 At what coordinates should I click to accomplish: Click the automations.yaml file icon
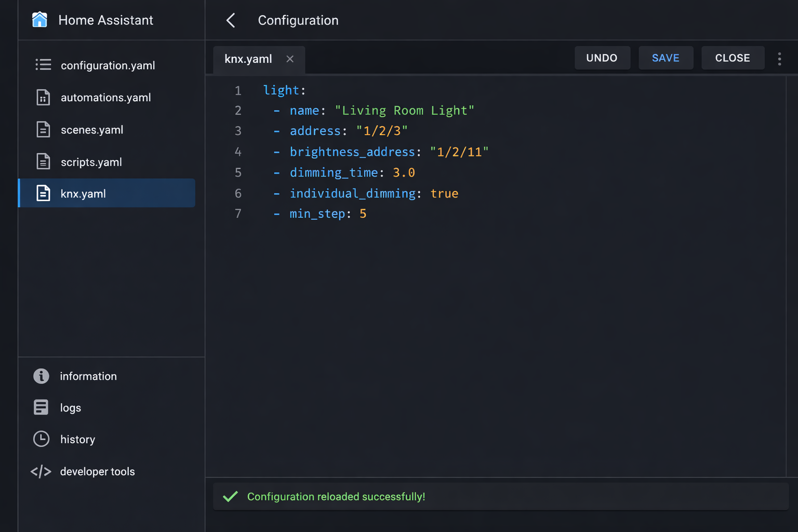pyautogui.click(x=43, y=97)
